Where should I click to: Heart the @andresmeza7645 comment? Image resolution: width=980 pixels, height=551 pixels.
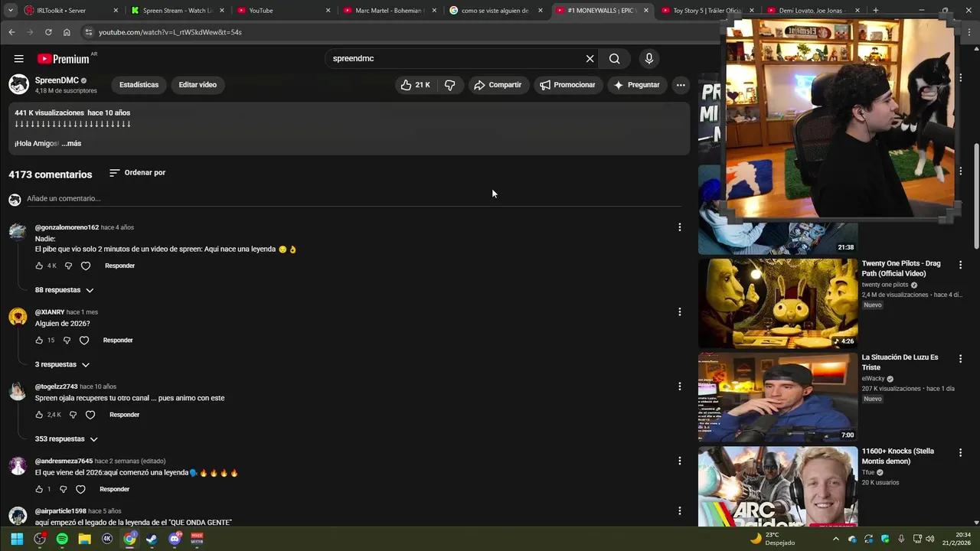80,490
